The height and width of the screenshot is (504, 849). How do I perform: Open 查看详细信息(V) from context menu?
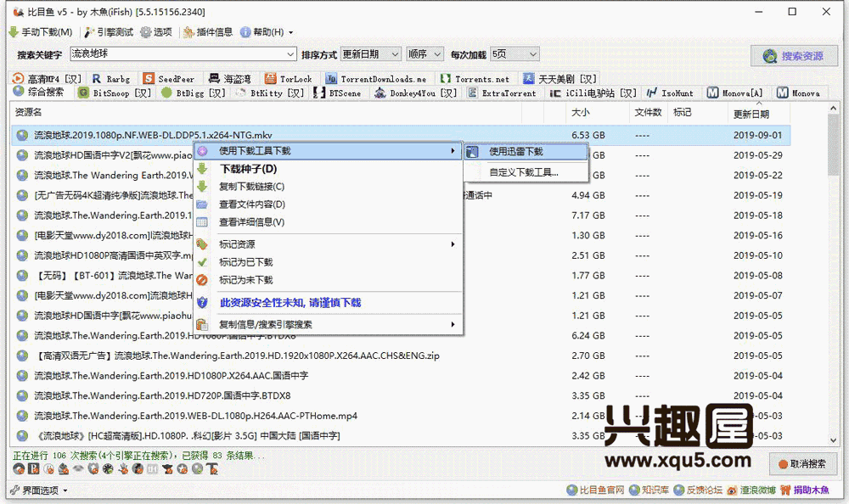[x=328, y=222]
